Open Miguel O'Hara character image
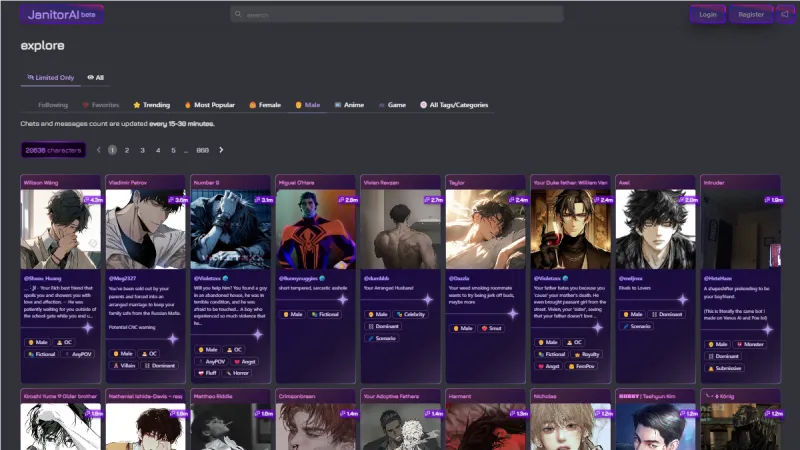This screenshot has width=800, height=450. coord(316,229)
